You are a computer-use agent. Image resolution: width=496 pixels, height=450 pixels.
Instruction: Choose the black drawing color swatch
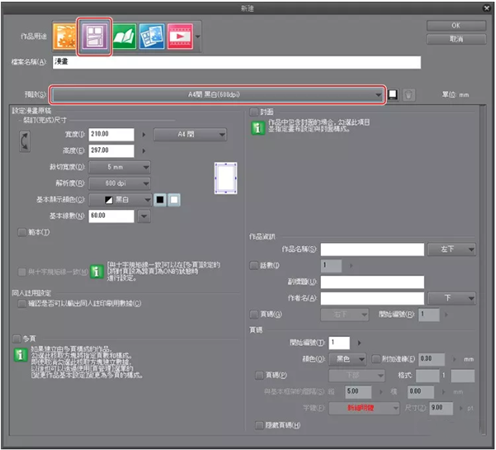(x=160, y=200)
